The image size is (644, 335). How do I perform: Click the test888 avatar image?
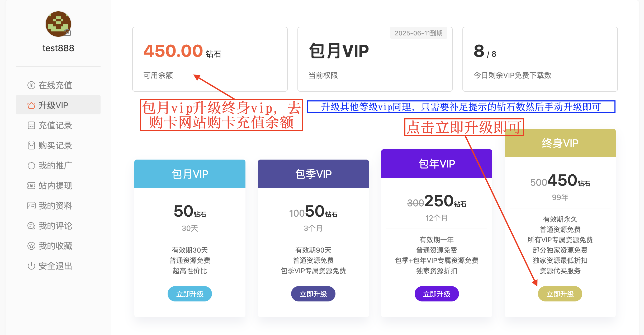[58, 24]
